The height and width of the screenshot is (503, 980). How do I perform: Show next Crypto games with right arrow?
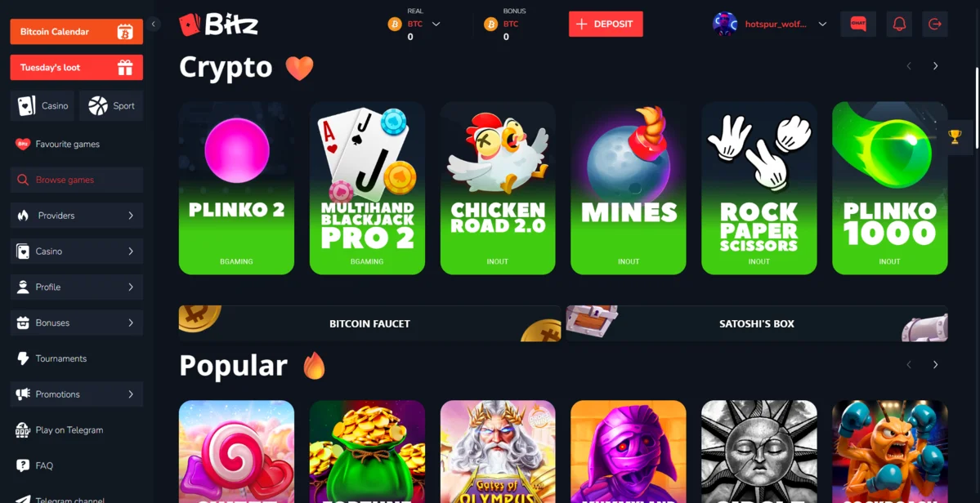coord(935,66)
